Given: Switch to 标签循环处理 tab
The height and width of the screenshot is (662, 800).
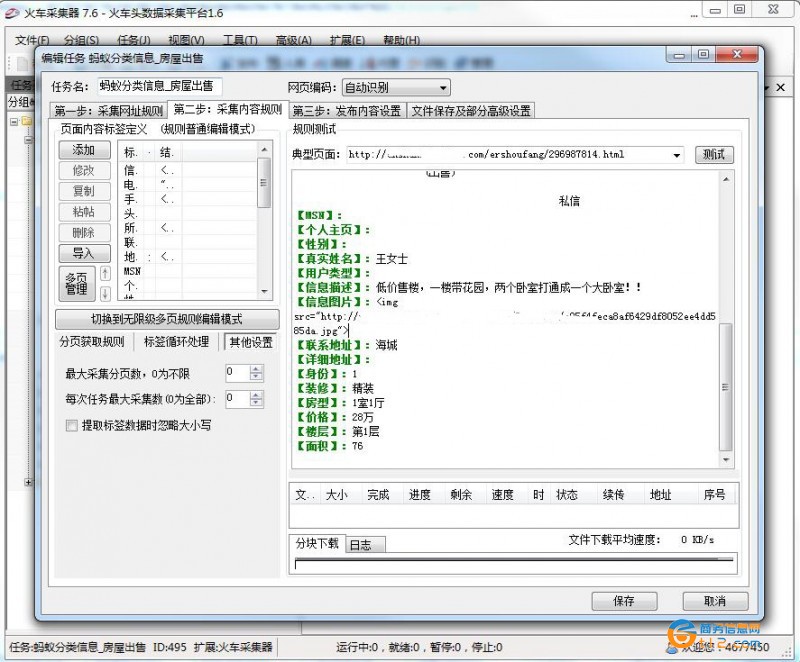Looking at the screenshot, I should (177, 342).
